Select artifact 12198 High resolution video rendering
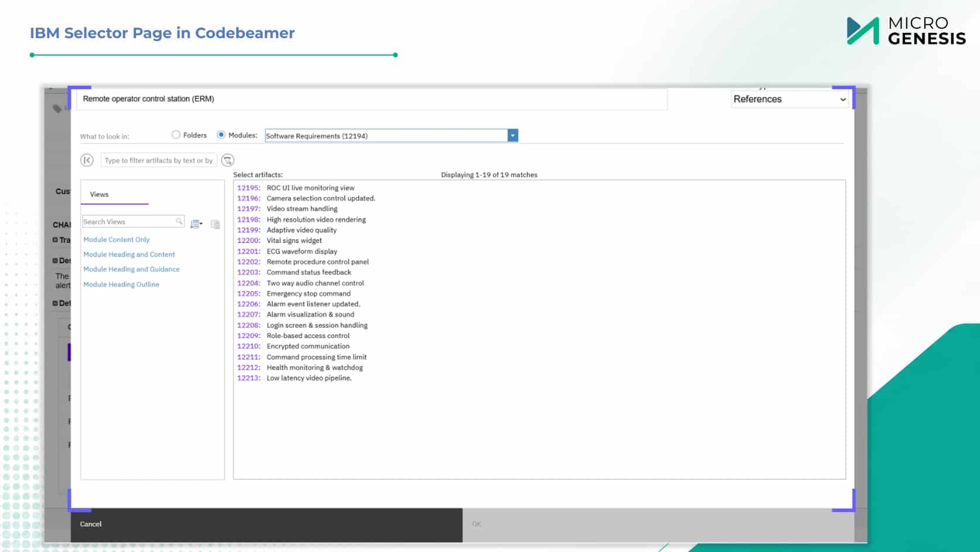Screen dimensions: 980x552 [301, 219]
